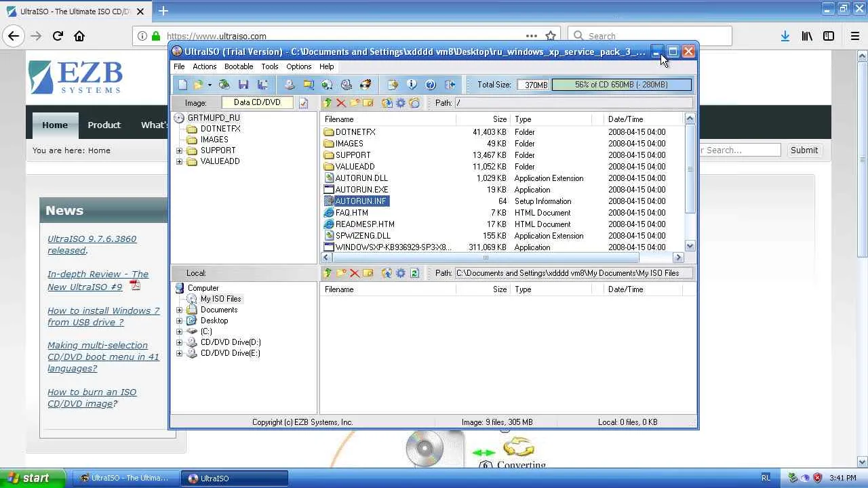Image resolution: width=868 pixels, height=488 pixels.
Task: Click the Data CD/DVD image type field
Action: coord(257,103)
